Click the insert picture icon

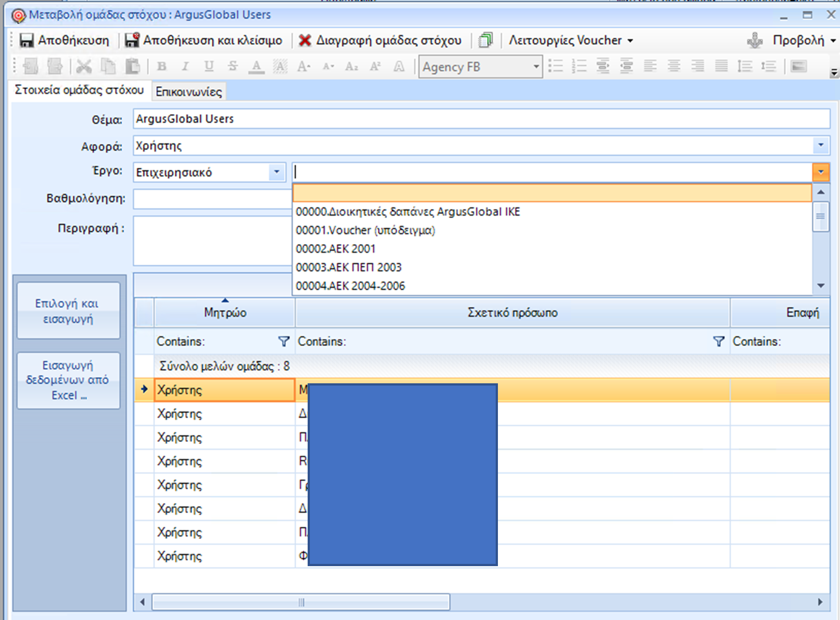coord(799,67)
